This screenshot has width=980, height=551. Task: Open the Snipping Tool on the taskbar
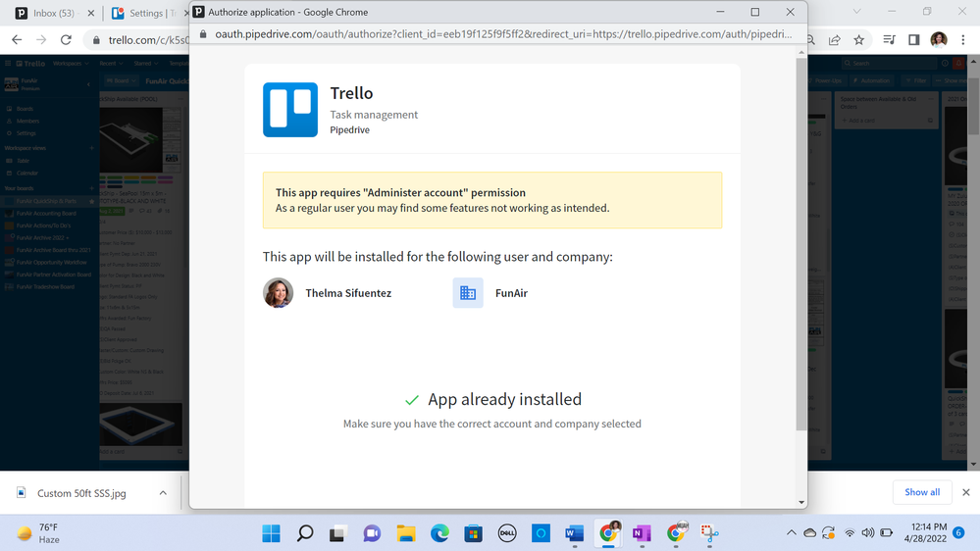[709, 533]
